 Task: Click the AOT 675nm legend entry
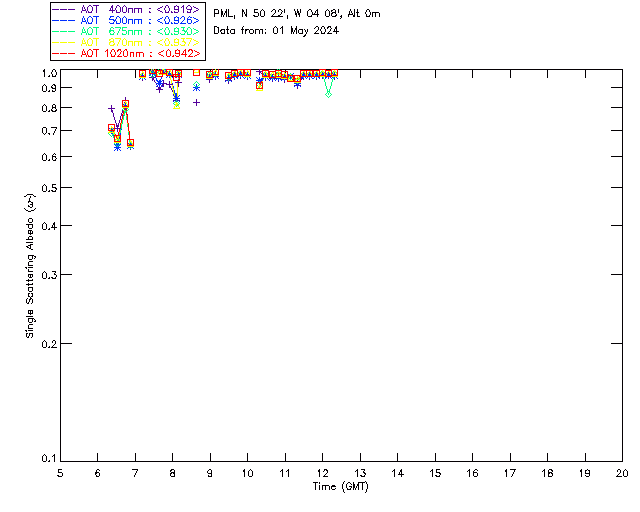(x=126, y=31)
